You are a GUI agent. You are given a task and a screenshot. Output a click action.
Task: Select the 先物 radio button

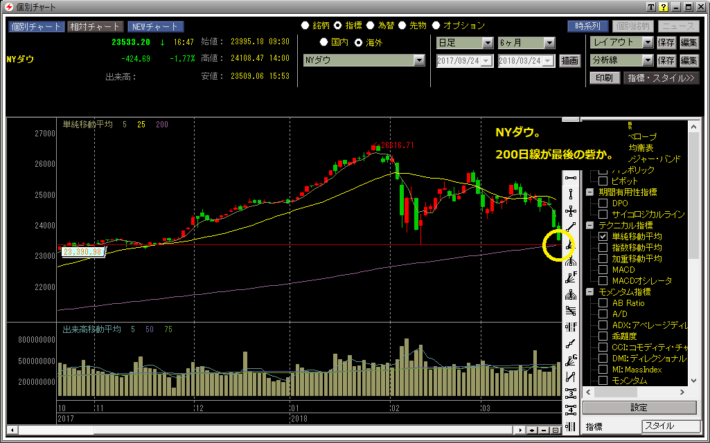point(402,25)
